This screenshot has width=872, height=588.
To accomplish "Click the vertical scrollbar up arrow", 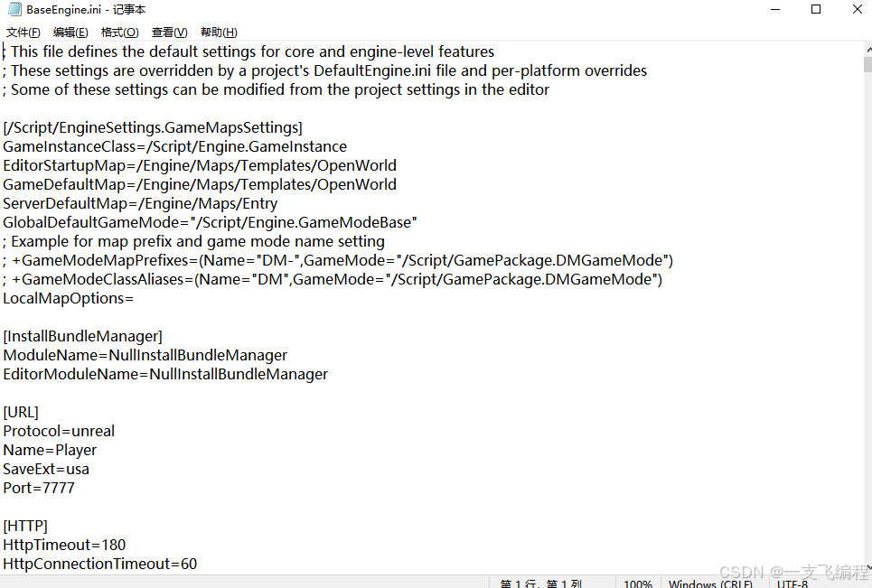I will (867, 50).
